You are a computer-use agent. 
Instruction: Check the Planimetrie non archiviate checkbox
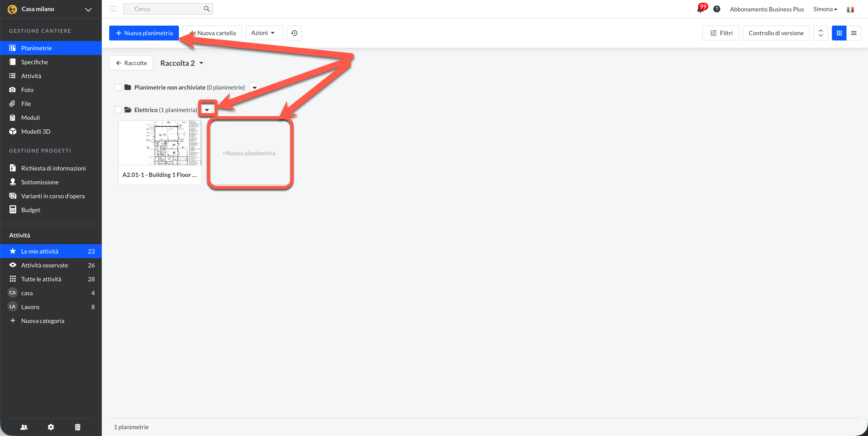[x=118, y=87]
